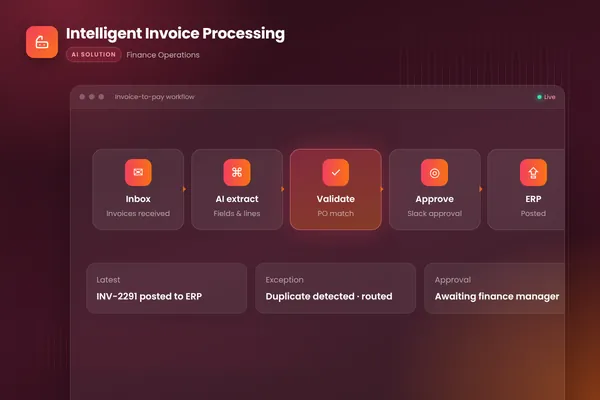Image resolution: width=600 pixels, height=400 pixels.
Task: Select the ERP step label
Action: pyautogui.click(x=533, y=199)
